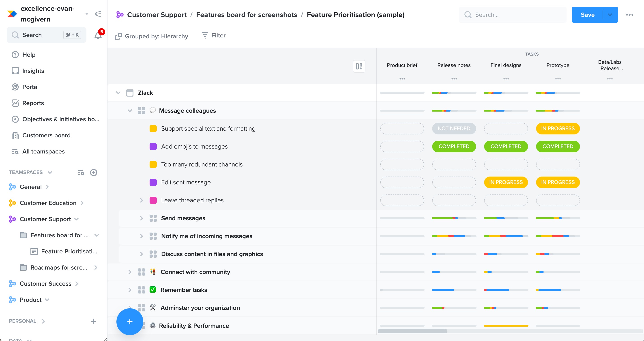Screen dimensions: 644x341
Task: Expand the Roadmaps for scre... folder
Action: [x=96, y=268]
